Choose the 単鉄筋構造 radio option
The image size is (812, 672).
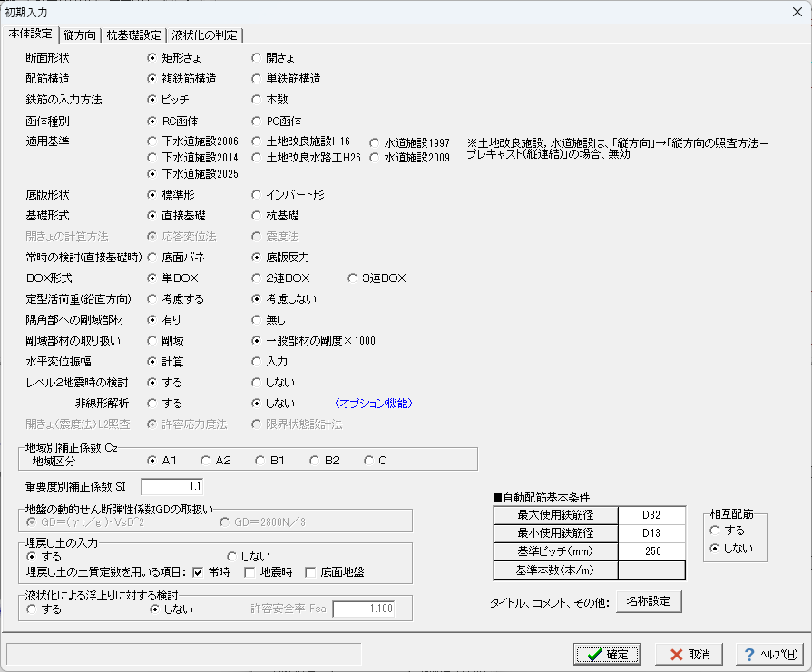click(258, 79)
